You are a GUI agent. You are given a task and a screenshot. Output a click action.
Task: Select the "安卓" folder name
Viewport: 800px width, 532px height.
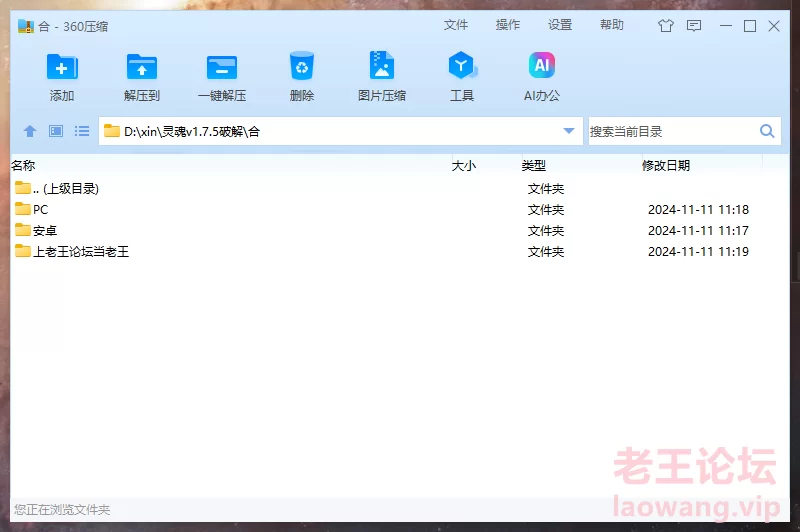pyautogui.click(x=45, y=231)
